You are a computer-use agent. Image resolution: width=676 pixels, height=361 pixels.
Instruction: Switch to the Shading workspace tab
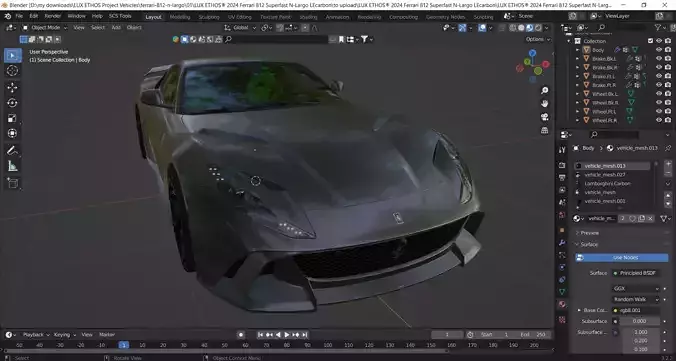click(x=308, y=17)
